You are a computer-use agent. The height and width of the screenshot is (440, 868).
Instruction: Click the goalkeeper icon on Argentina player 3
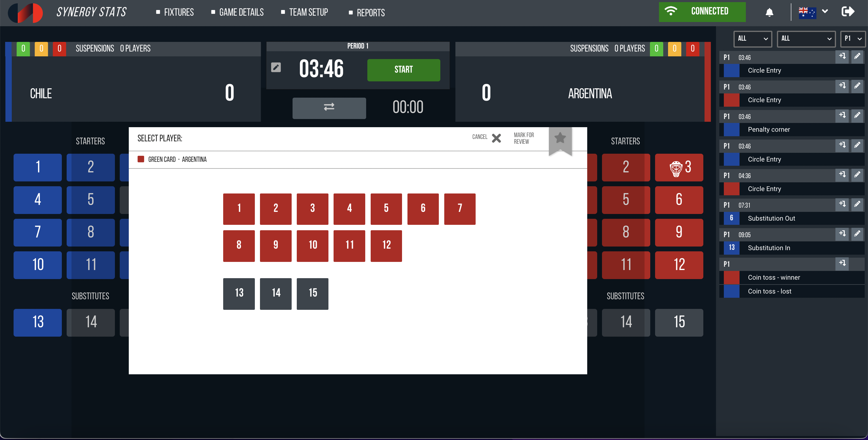click(674, 167)
